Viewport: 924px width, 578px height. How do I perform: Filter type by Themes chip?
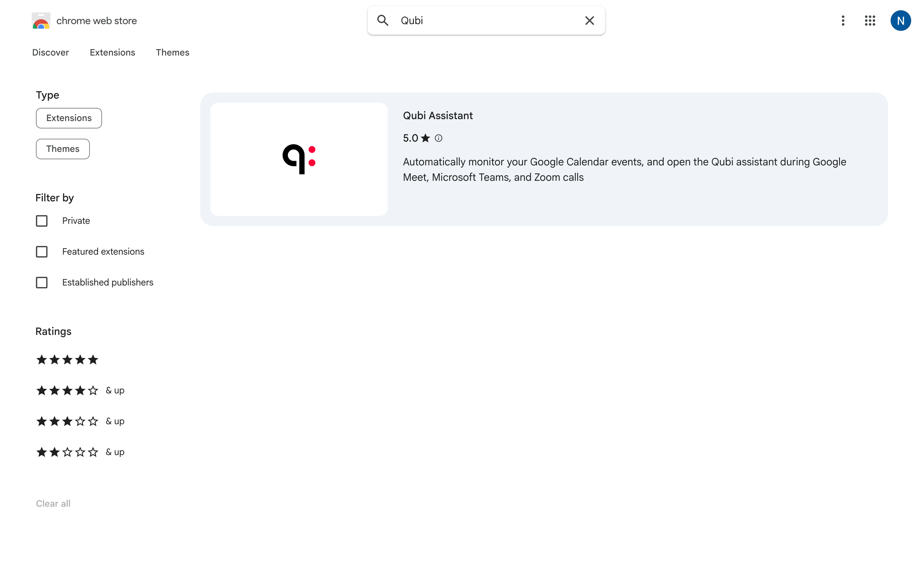[63, 149]
